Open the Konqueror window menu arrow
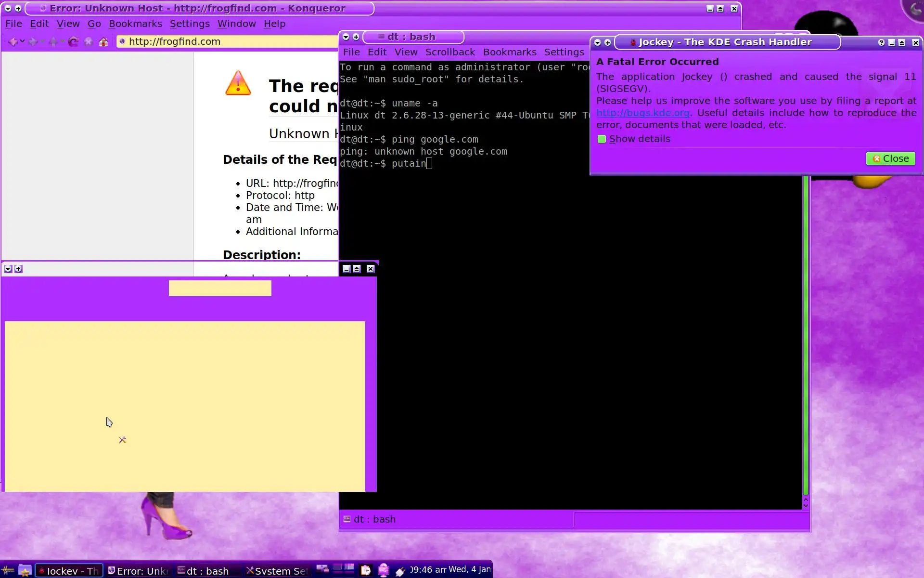This screenshot has width=924, height=578. tap(8, 9)
